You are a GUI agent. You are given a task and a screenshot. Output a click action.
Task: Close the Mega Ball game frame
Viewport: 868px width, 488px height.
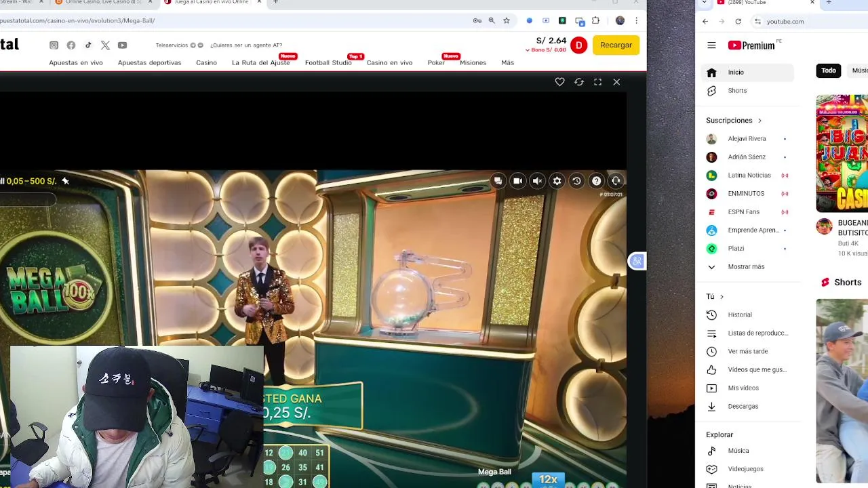(x=616, y=82)
